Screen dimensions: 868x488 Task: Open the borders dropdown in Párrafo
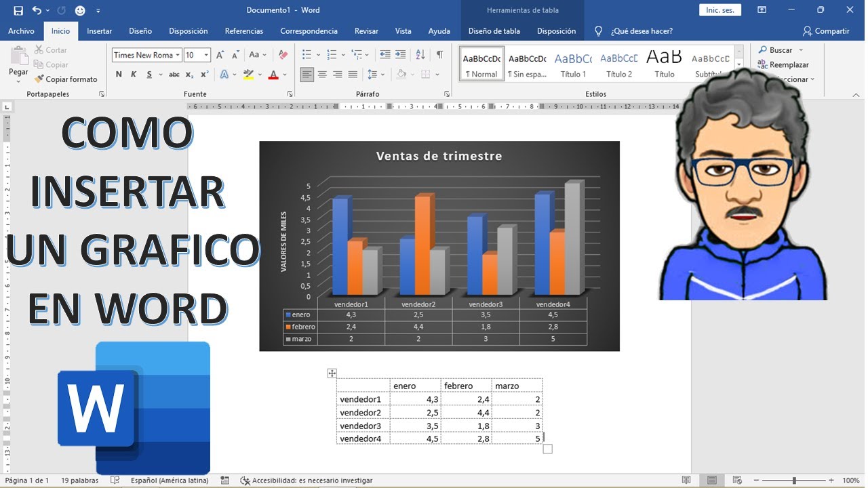(x=437, y=75)
